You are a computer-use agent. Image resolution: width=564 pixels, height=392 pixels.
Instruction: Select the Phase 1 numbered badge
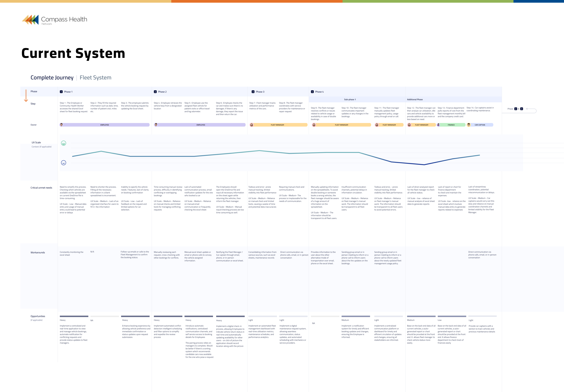[x=61, y=92]
